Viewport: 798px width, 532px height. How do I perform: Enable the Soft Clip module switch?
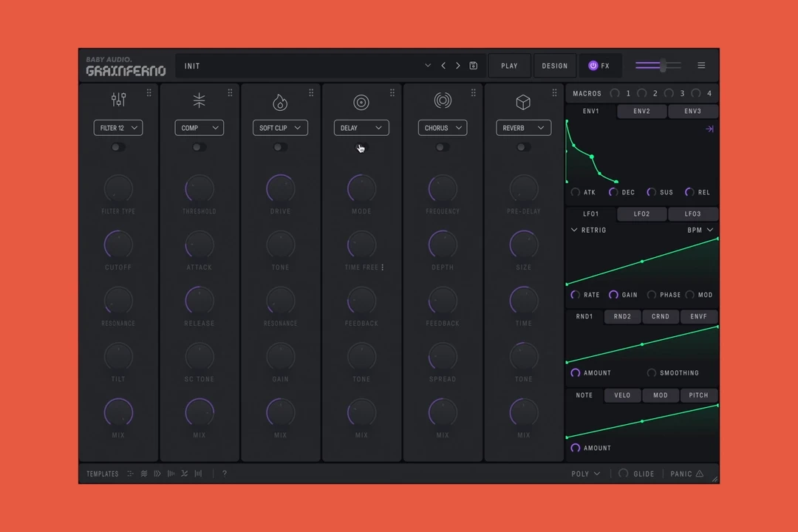point(280,147)
